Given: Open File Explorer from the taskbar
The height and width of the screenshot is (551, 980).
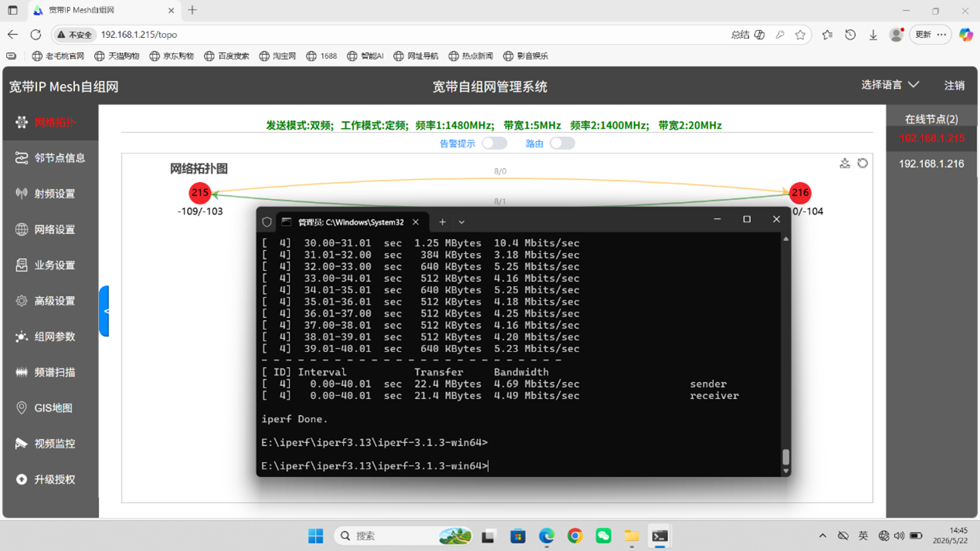Looking at the screenshot, I should coord(632,536).
